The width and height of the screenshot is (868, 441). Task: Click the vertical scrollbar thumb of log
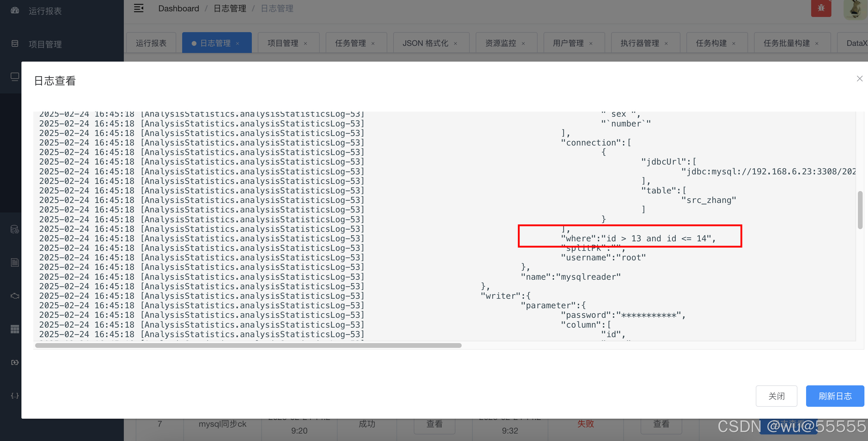pos(860,209)
